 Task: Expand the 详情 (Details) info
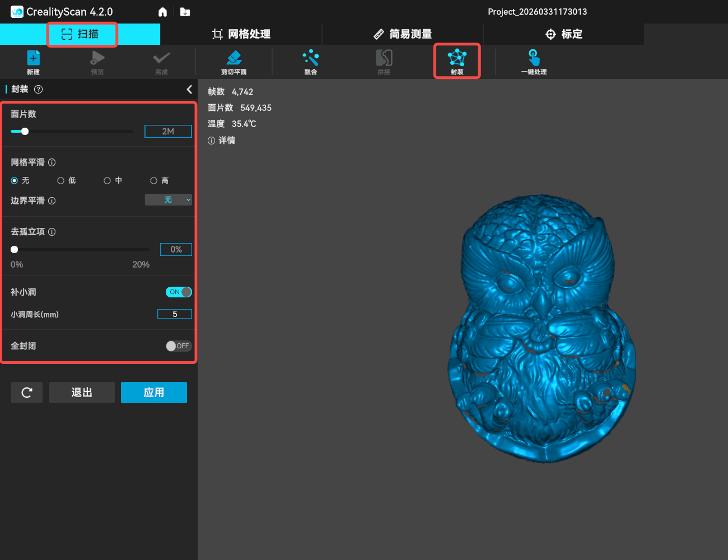pyautogui.click(x=222, y=141)
